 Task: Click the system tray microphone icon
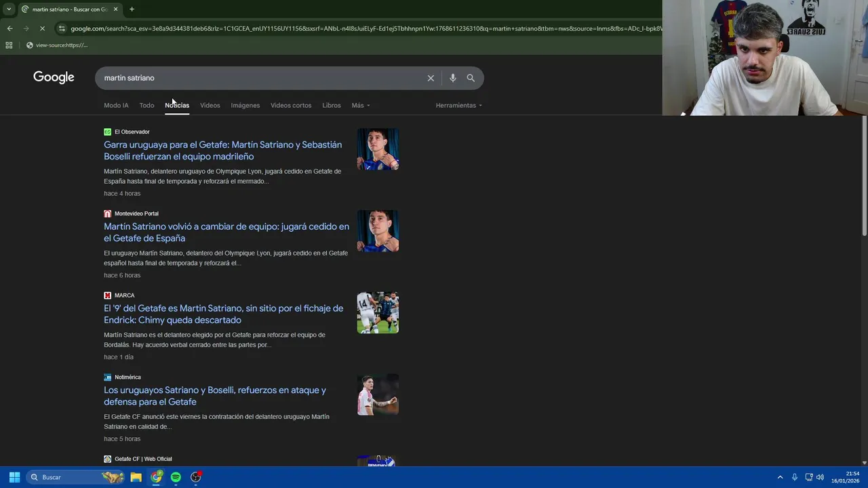coord(795,477)
